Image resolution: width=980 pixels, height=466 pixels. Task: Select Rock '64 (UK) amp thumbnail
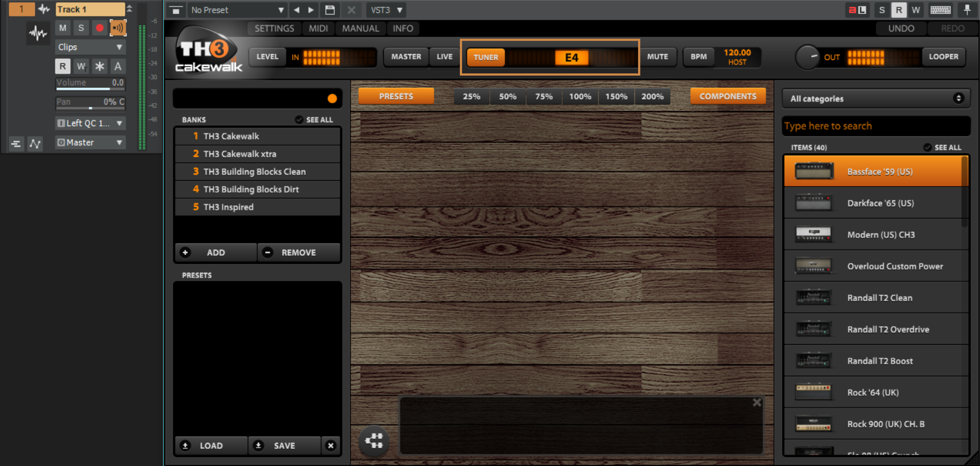tap(814, 392)
